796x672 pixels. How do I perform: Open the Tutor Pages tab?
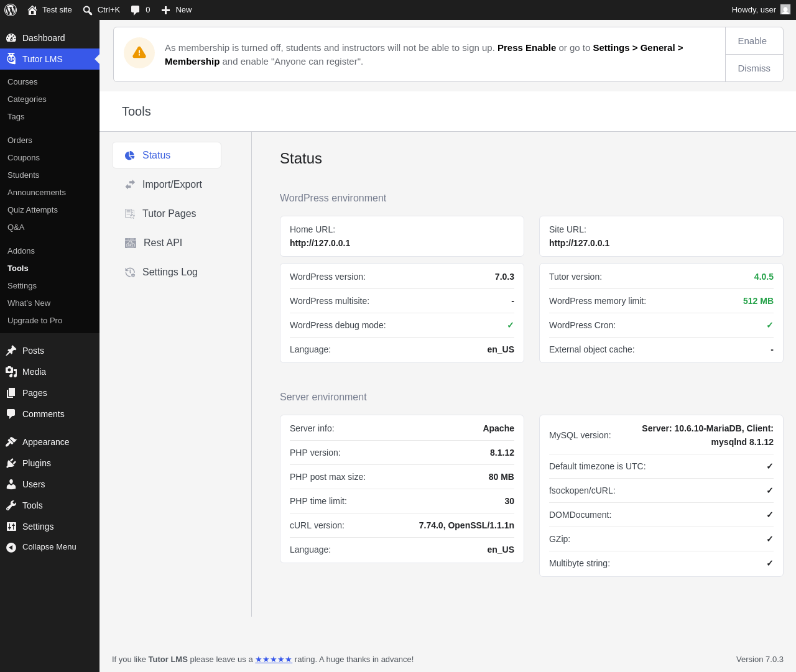pyautogui.click(x=167, y=214)
